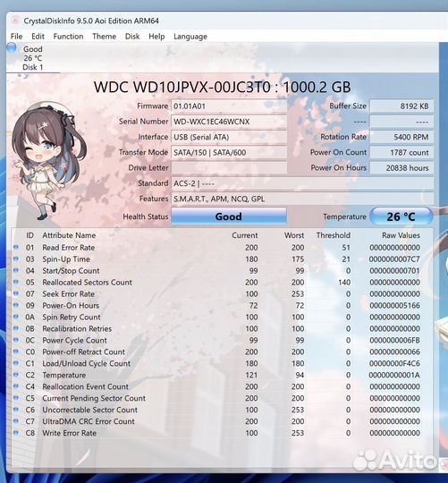Click the status dot for Seek Error Rate
Viewport: 448px width, 483px height.
[x=16, y=293]
